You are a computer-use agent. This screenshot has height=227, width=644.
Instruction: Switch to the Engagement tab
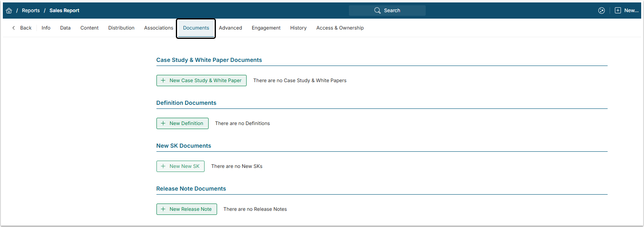click(266, 28)
